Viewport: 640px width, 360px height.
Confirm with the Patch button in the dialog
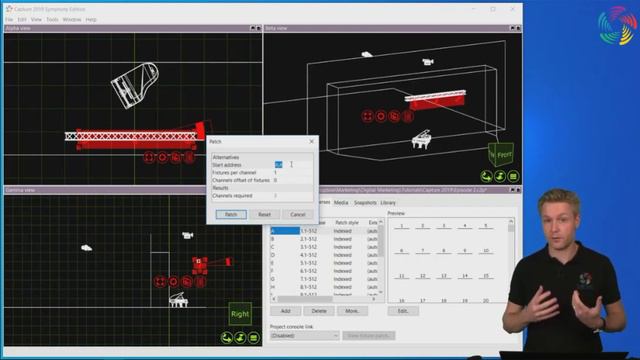click(x=231, y=214)
